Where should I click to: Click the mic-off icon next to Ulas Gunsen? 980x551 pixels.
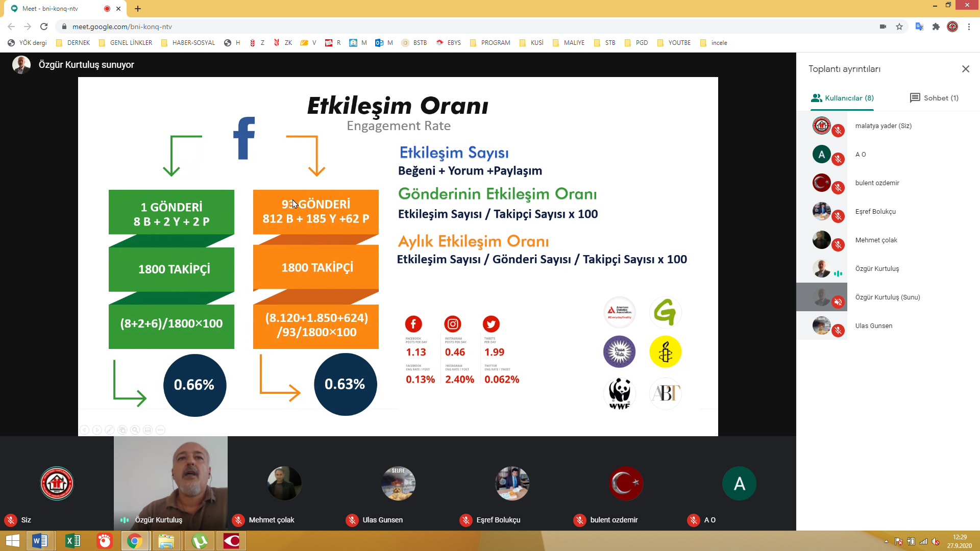click(838, 331)
